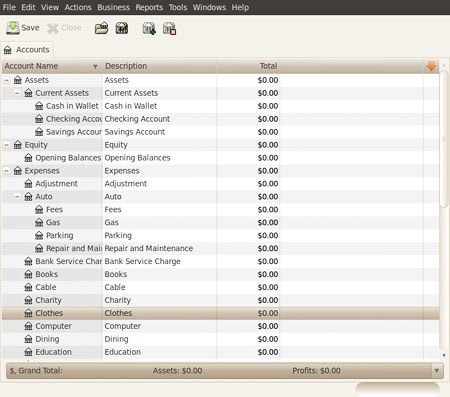Click the bank icon beside Adjustment
Viewport: 450px width, 397px height.
tap(28, 184)
